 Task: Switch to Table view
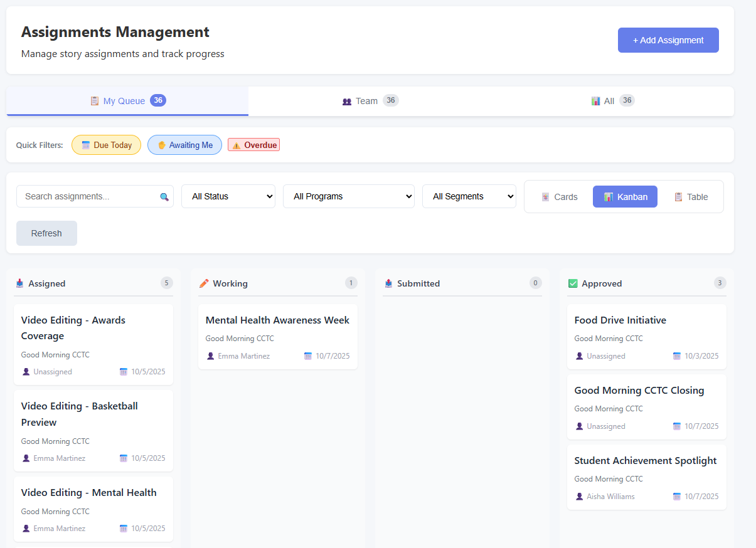(x=691, y=197)
